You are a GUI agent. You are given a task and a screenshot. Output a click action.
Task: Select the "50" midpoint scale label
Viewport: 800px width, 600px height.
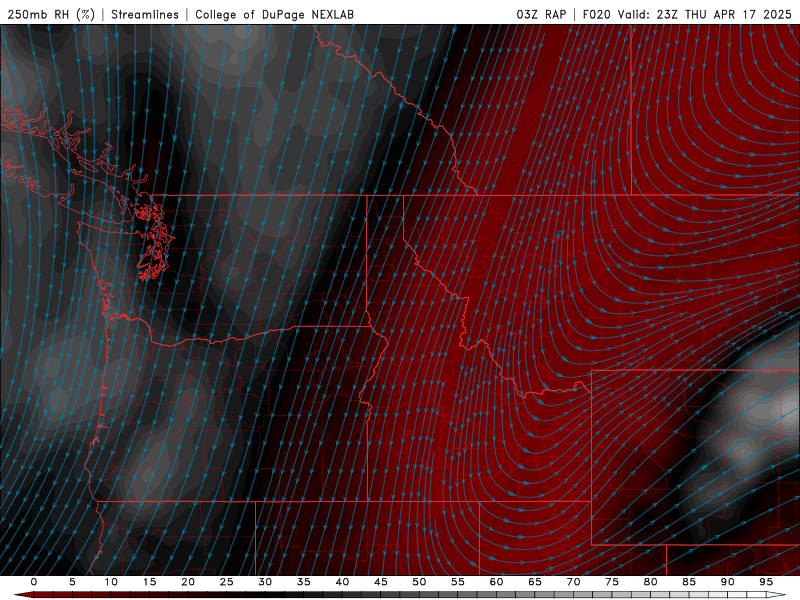[419, 582]
